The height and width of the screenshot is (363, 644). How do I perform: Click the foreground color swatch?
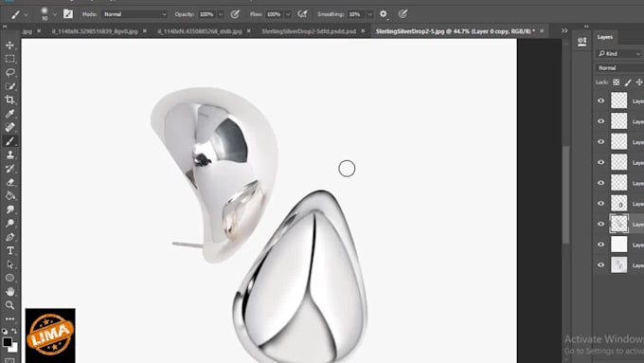(x=7, y=341)
